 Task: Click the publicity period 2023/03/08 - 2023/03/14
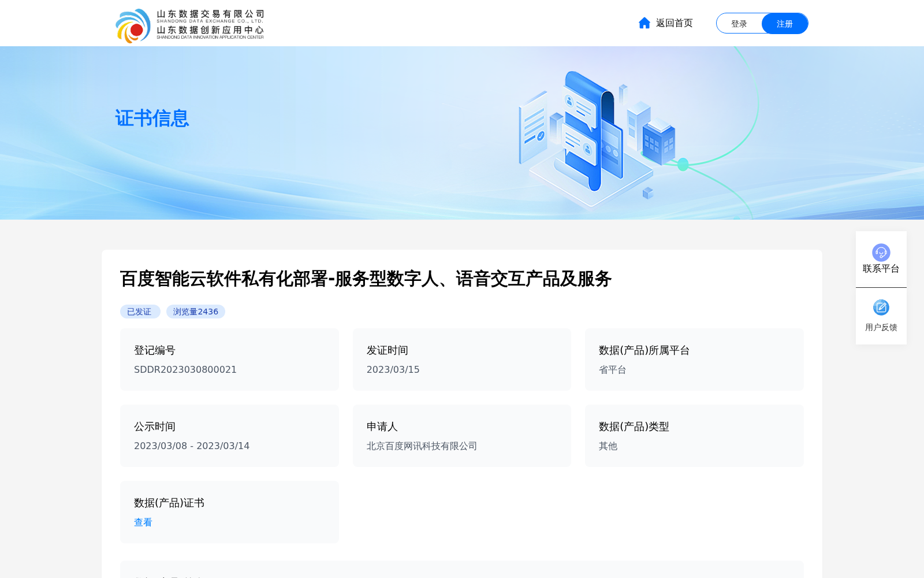[192, 446]
